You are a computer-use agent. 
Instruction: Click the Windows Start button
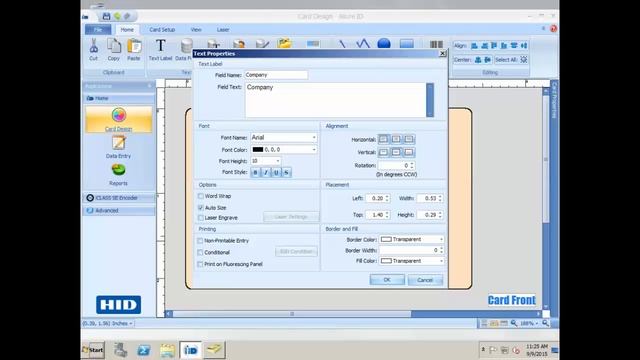pyautogui.click(x=93, y=350)
